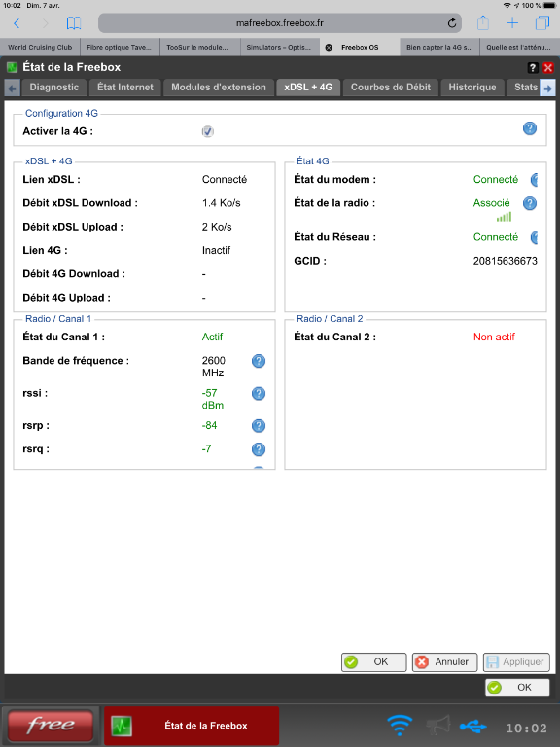Go back in Safari browser

(x=17, y=23)
